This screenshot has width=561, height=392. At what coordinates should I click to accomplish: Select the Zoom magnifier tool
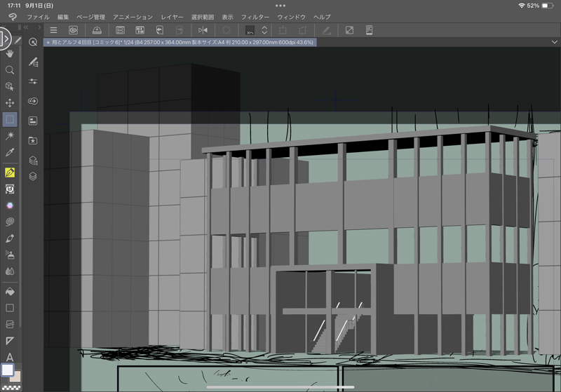point(10,70)
